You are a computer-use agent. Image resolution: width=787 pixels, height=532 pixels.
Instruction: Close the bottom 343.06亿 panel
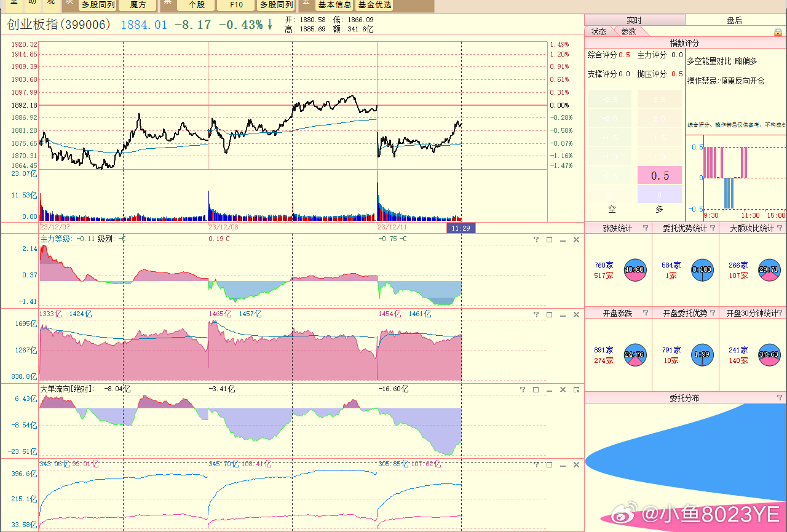576,465
